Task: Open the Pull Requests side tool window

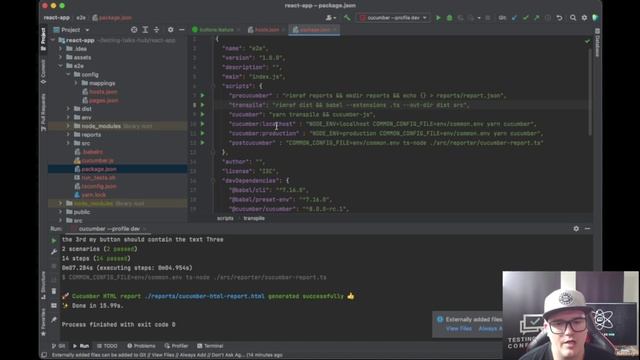Action: click(x=43, y=112)
